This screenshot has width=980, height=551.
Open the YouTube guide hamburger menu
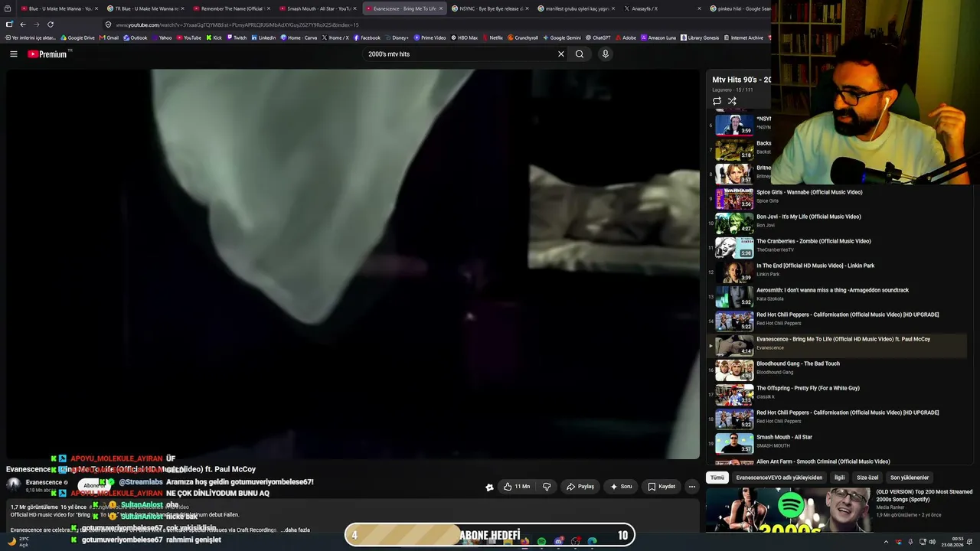click(x=14, y=54)
